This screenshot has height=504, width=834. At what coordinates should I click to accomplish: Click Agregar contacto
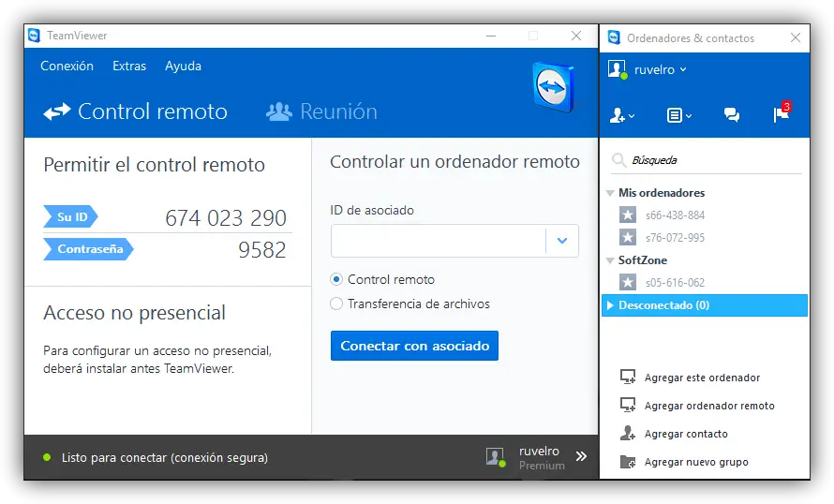tap(686, 434)
